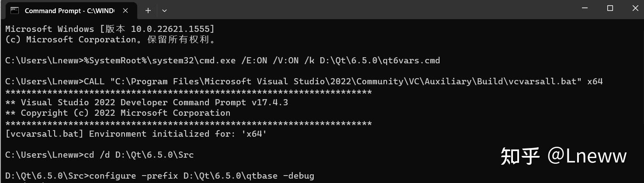This screenshot has height=183, width=644.
Task: Click the qt6vars.cmd command line
Action: click(x=222, y=61)
